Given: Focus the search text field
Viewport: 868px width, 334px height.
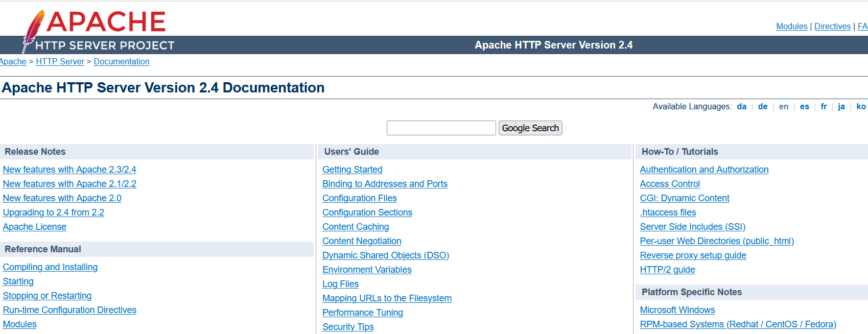Looking at the screenshot, I should click(441, 128).
